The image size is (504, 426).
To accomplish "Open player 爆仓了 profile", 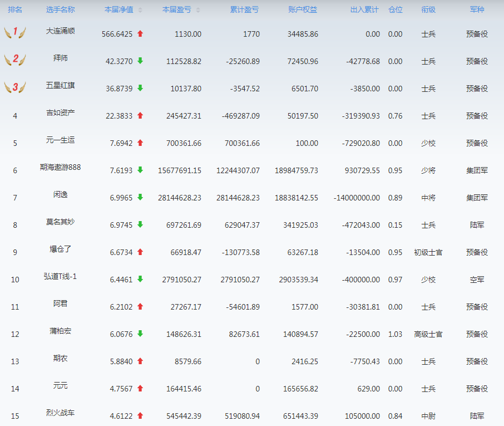I will 61,249.
